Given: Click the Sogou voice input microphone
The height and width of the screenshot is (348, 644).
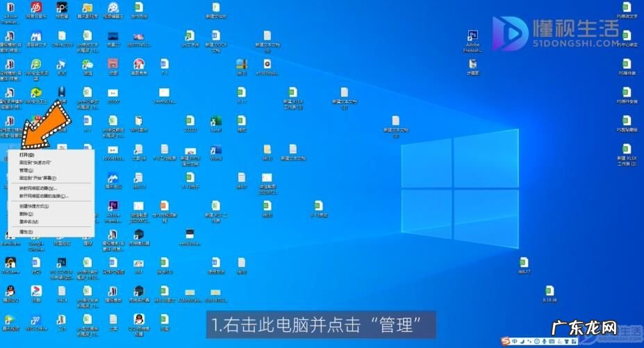Looking at the screenshot, I should tap(544, 341).
